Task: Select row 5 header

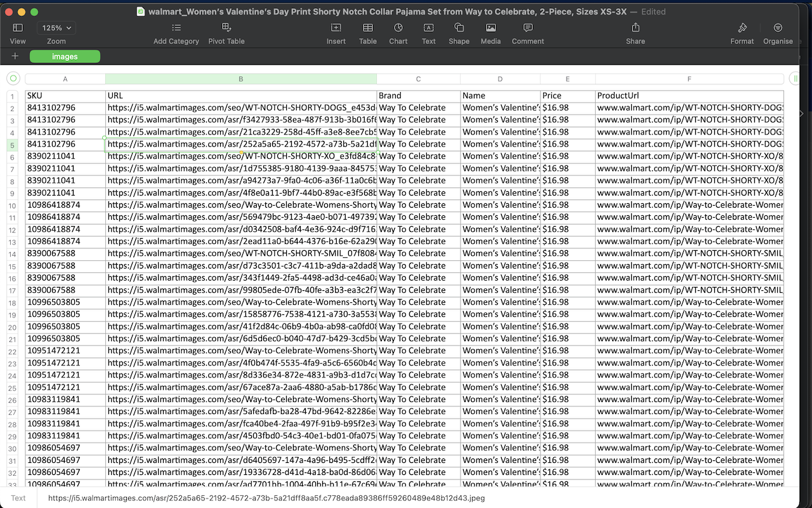Action: [x=12, y=145]
